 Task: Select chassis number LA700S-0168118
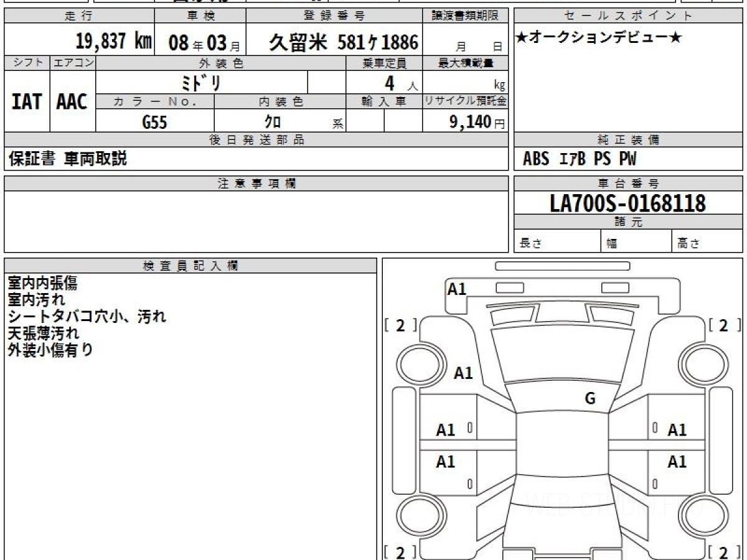pyautogui.click(x=628, y=203)
